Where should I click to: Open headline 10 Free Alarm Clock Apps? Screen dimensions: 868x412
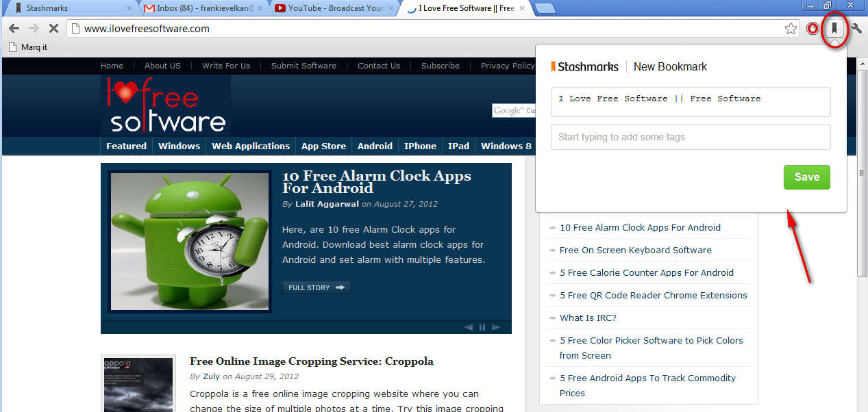pyautogui.click(x=377, y=181)
